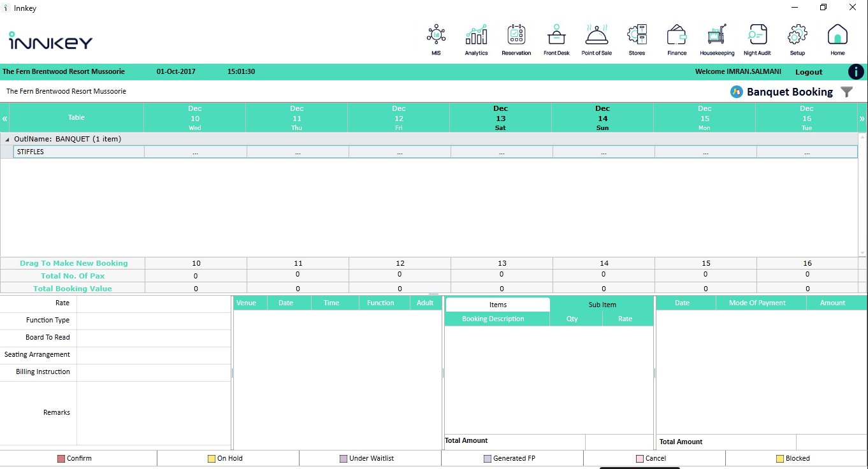Click the Welcome IMRAN.SALMANI text
The height and width of the screenshot is (469, 868).
point(738,72)
